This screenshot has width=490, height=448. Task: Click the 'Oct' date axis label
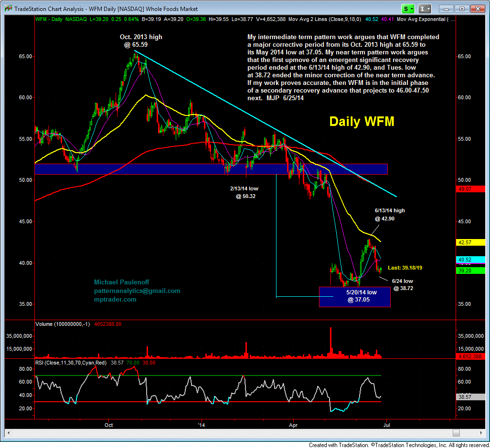[x=109, y=425]
